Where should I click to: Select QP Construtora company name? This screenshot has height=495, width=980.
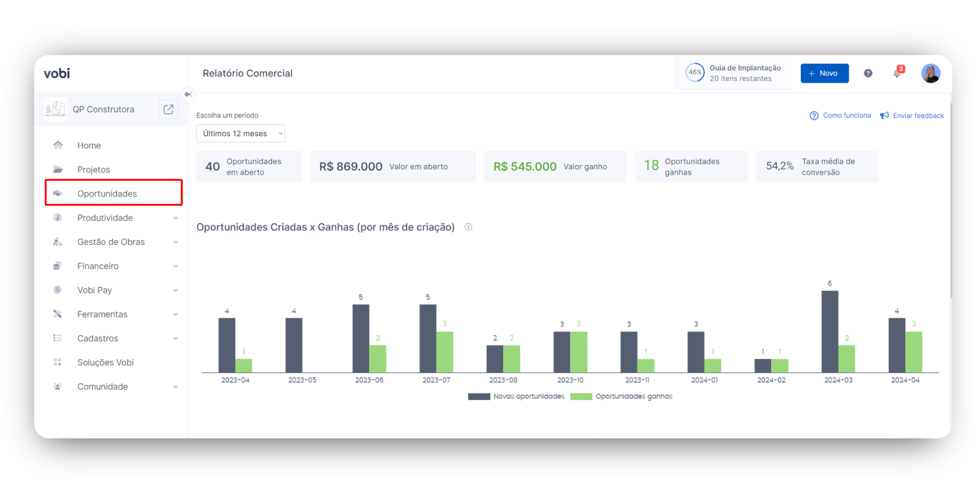(x=104, y=109)
